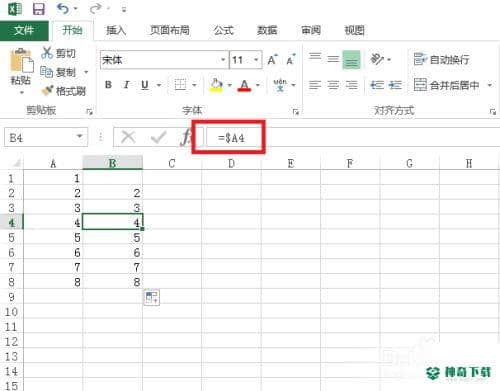The height and width of the screenshot is (391, 500).
Task: Click the formula bar showing =$A4
Action: pyautogui.click(x=353, y=137)
